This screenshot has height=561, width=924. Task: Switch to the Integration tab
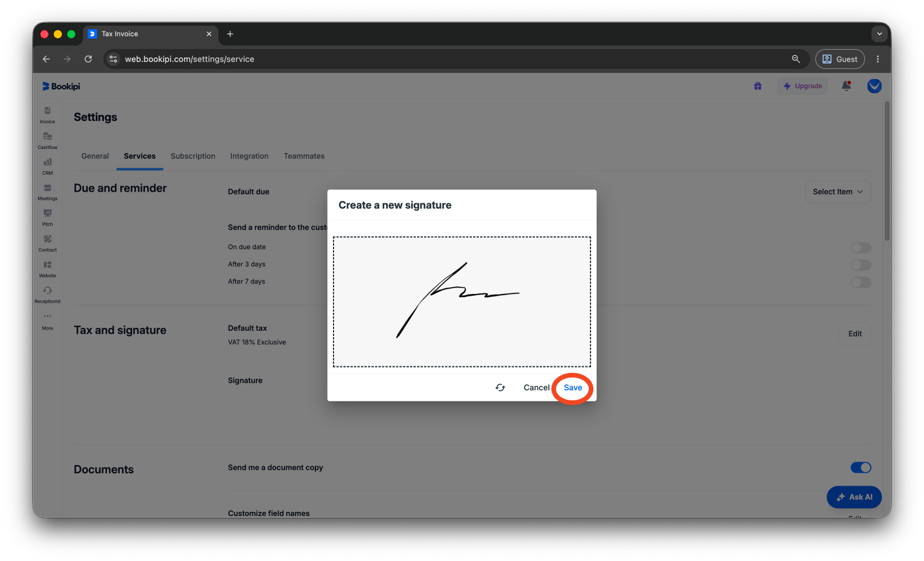(x=249, y=156)
